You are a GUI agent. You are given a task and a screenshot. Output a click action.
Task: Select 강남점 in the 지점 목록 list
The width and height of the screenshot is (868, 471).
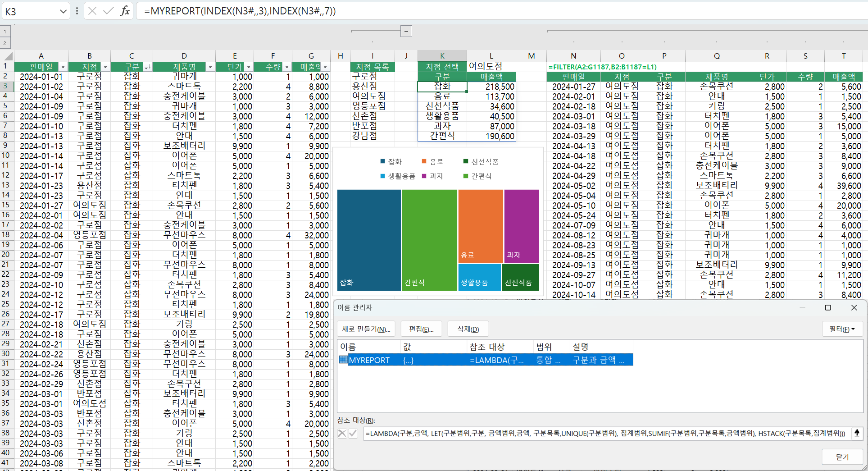[x=373, y=136]
